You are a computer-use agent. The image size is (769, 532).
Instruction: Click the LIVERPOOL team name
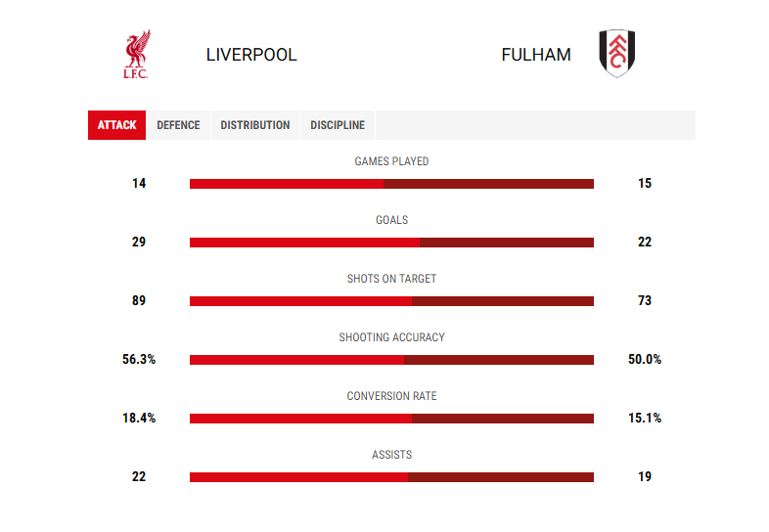(x=251, y=55)
